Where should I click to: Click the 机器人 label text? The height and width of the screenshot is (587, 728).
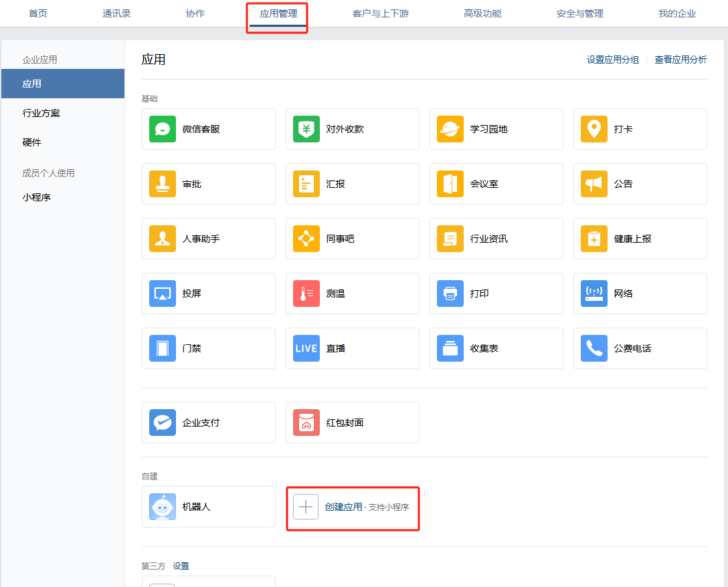point(197,507)
